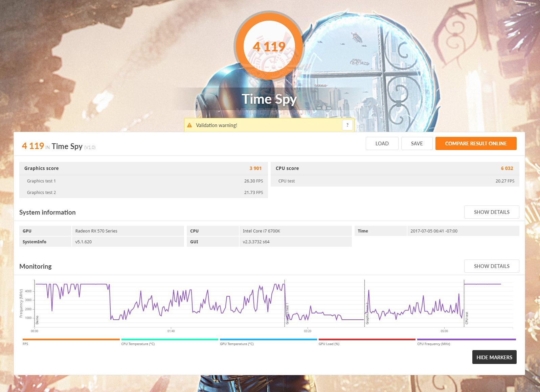Click the Frequency (MHz) axis label

[x=21, y=303]
